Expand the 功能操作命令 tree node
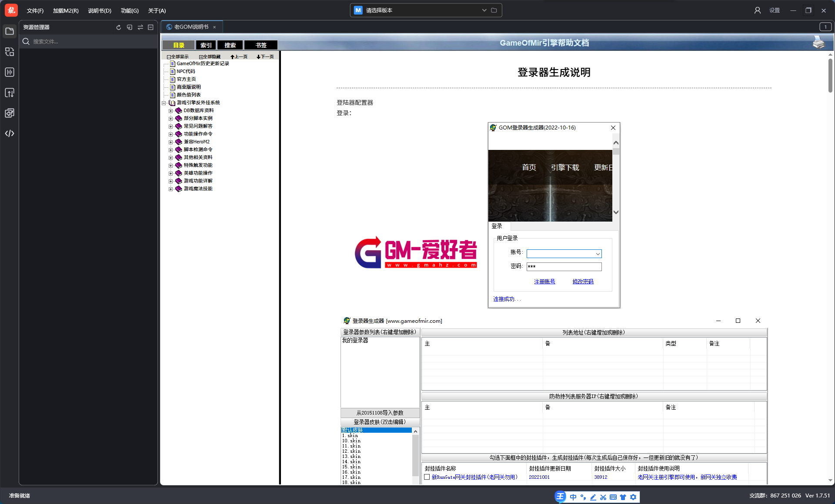Image resolution: width=835 pixels, height=504 pixels. click(171, 134)
